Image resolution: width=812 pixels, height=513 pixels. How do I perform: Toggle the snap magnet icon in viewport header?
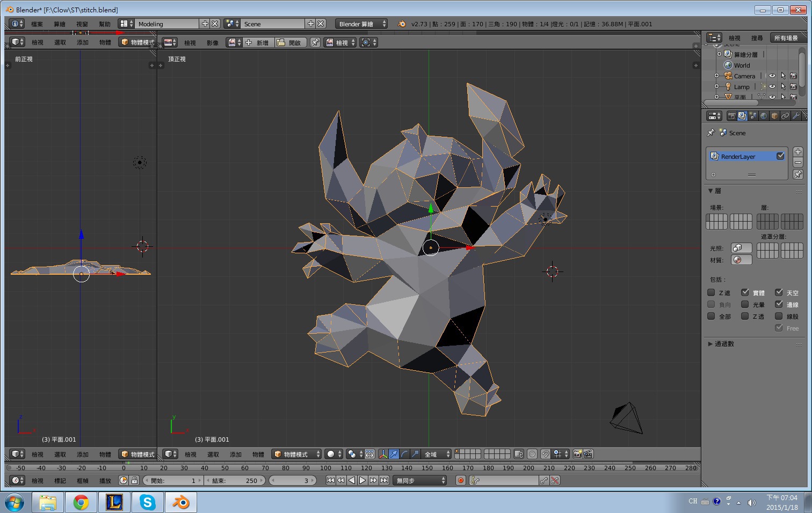tap(546, 454)
